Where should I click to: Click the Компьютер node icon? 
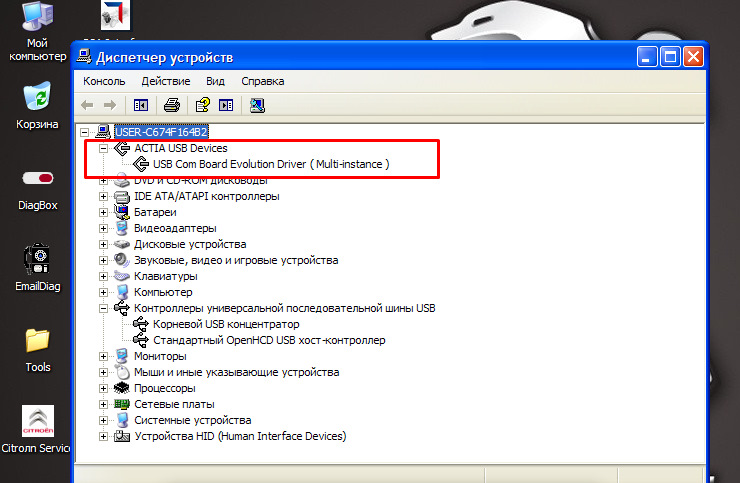(x=122, y=292)
